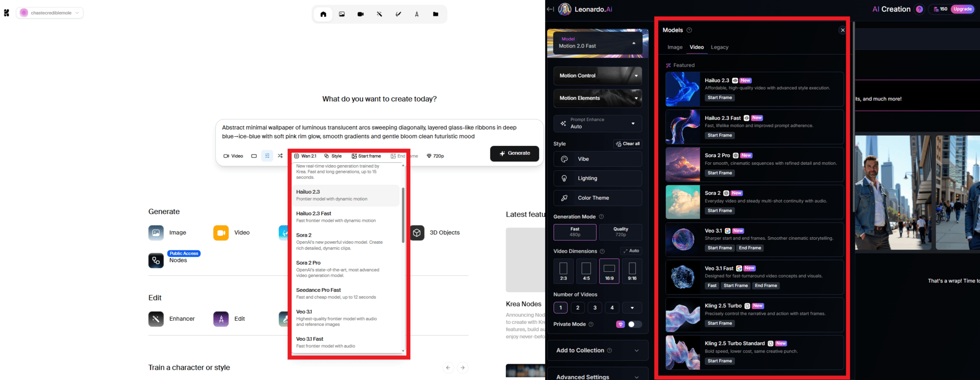The width and height of the screenshot is (980, 380).
Task: Click the Leonardo.Ai avatar logo
Action: tap(565, 9)
